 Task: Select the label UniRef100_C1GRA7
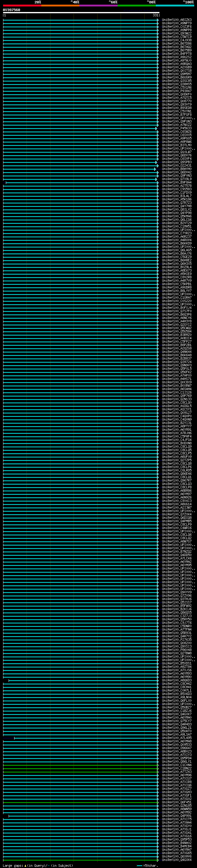click(177, 297)
